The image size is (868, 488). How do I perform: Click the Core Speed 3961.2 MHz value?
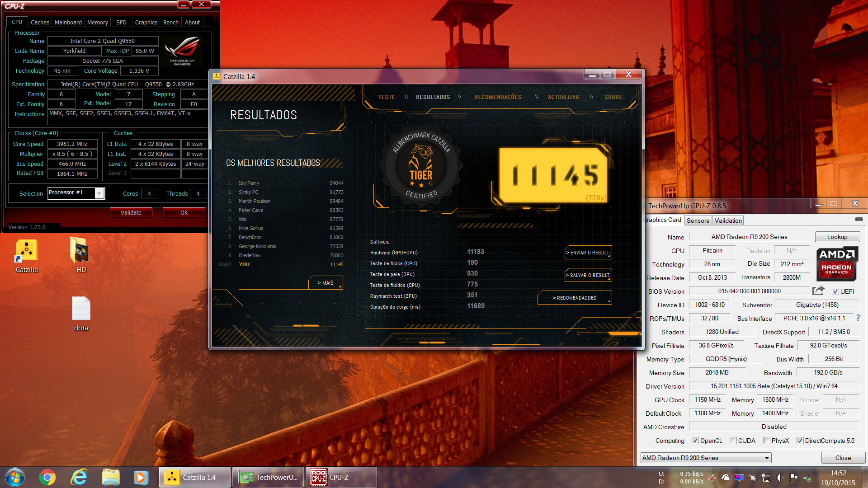click(72, 144)
